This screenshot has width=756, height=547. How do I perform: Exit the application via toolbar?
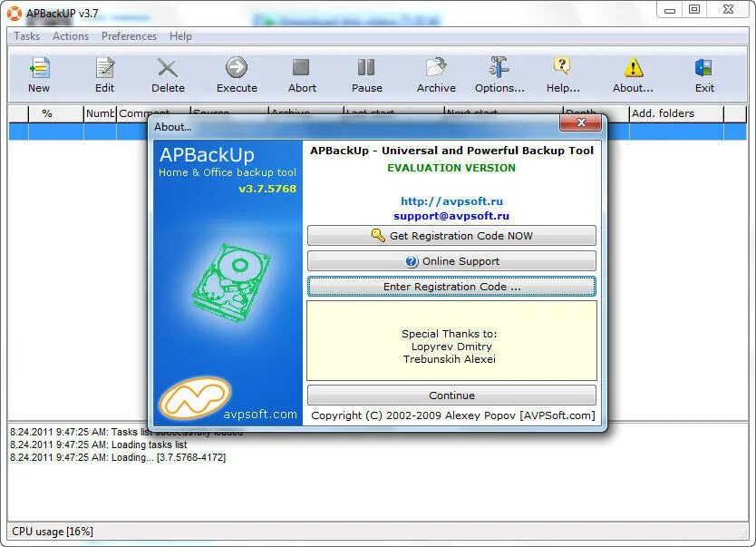click(x=704, y=75)
